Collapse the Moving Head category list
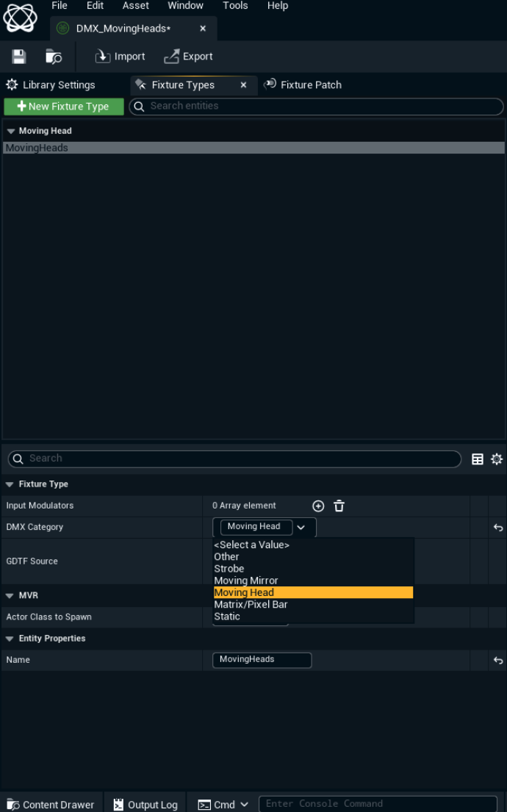The width and height of the screenshot is (507, 812). click(x=11, y=131)
